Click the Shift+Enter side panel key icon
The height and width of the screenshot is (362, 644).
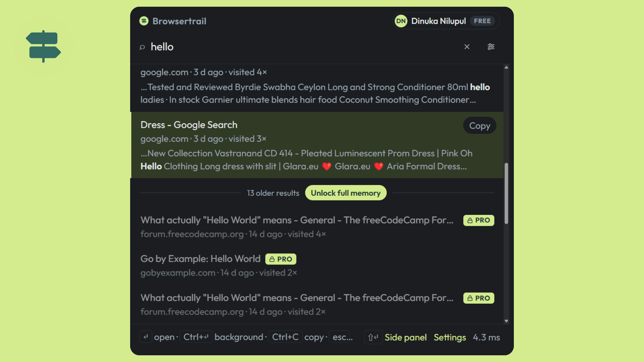point(373,337)
